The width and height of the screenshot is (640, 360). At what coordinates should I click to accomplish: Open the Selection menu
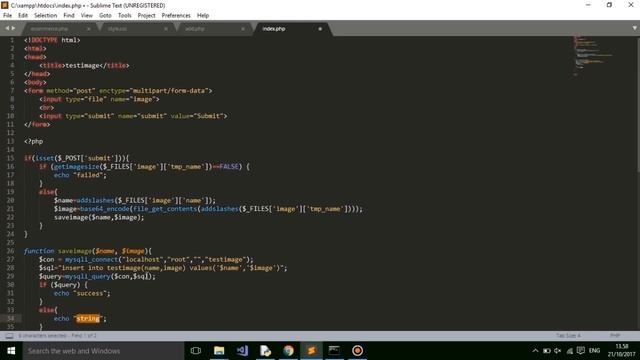(x=45, y=16)
